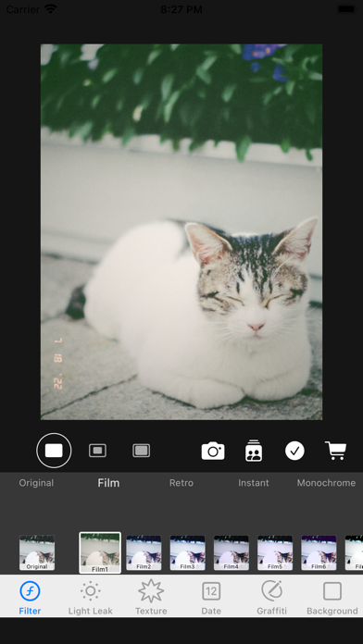Select the Graffiti pencil icon
Image resolution: width=363 pixels, height=644 pixels.
point(271,590)
